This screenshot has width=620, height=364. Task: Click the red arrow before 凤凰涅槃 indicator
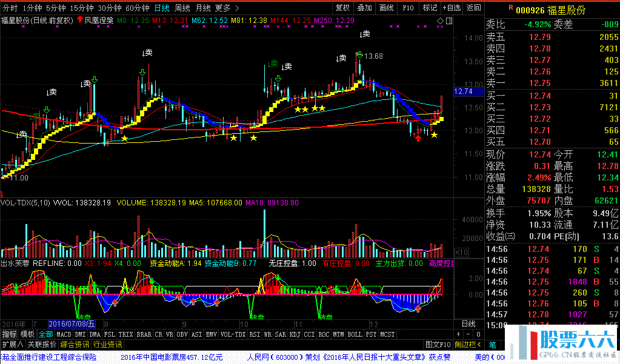pos(79,20)
